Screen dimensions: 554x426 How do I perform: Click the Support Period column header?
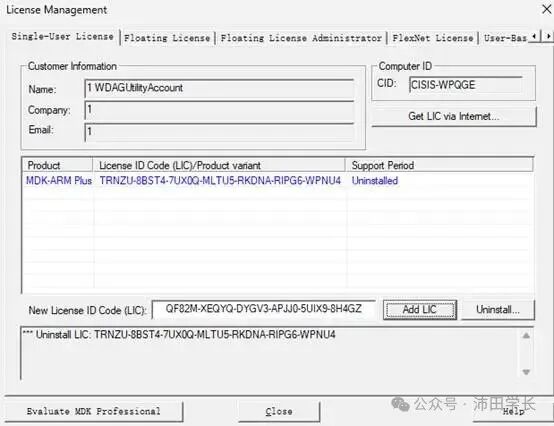(x=439, y=165)
